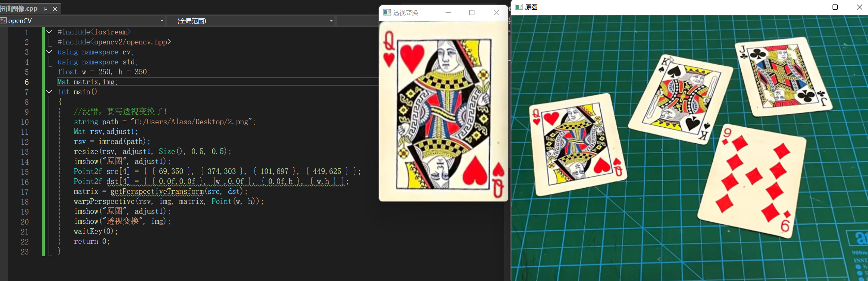
Task: Collapse the int main() function
Action: (49, 92)
